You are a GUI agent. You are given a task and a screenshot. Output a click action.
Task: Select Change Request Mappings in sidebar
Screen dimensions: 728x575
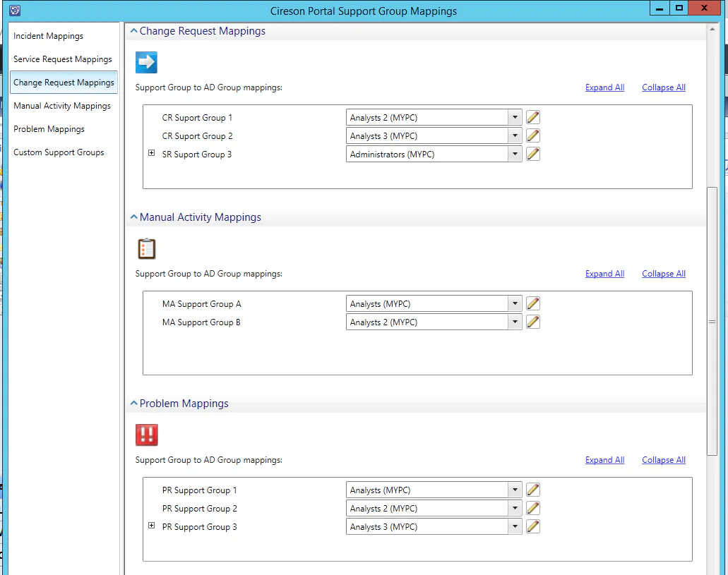64,82
